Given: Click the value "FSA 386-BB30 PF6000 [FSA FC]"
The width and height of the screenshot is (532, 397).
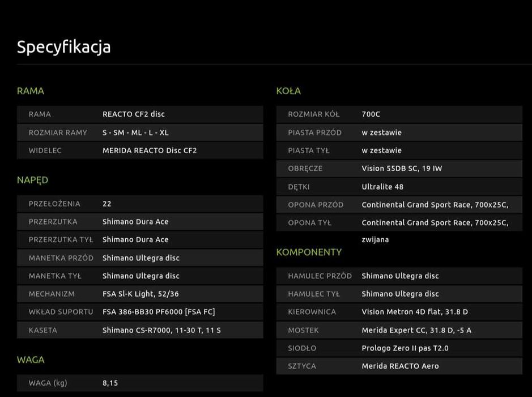Looking at the screenshot, I should [159, 312].
